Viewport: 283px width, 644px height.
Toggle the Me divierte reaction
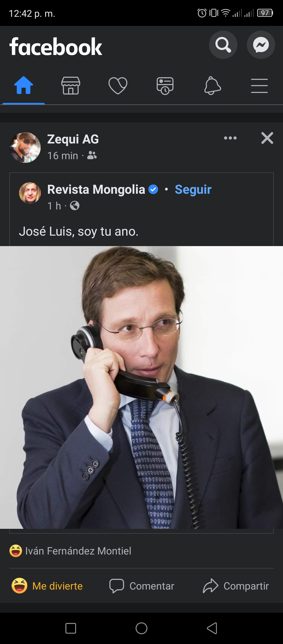(x=47, y=586)
